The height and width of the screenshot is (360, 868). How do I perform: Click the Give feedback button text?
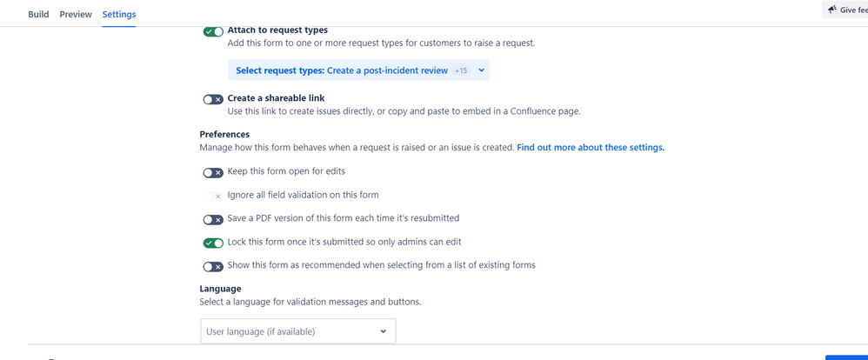click(x=853, y=10)
